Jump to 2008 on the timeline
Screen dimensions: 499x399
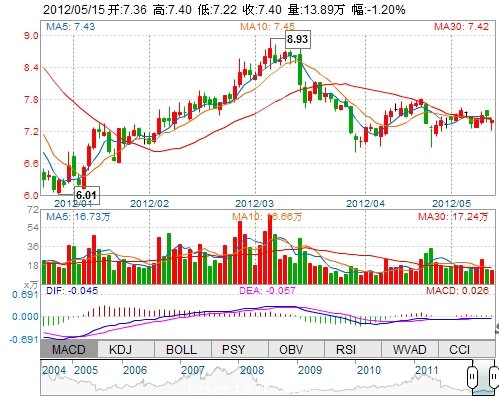tap(252, 370)
